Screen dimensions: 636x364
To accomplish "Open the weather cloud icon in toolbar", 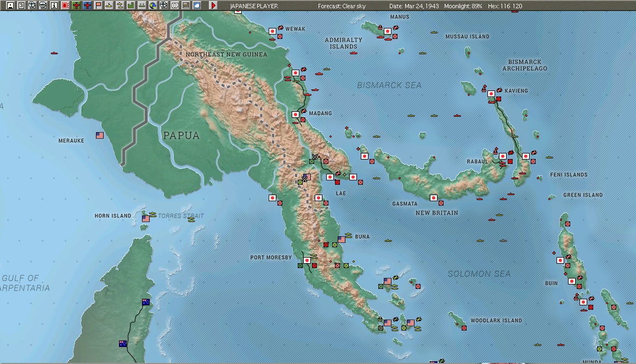I will pos(196,5).
